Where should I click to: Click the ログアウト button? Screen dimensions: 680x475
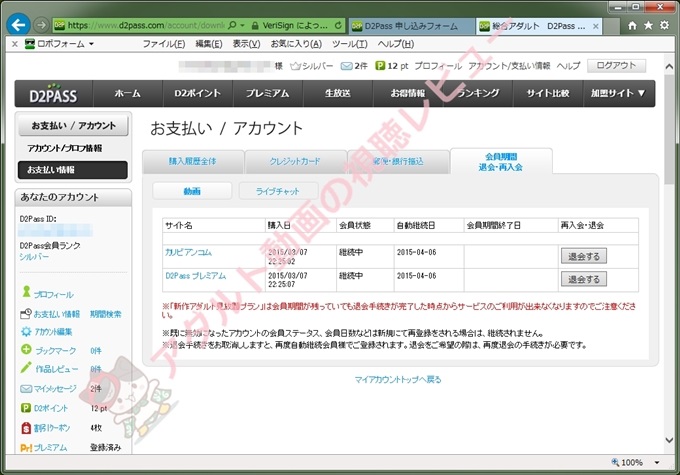tap(616, 66)
